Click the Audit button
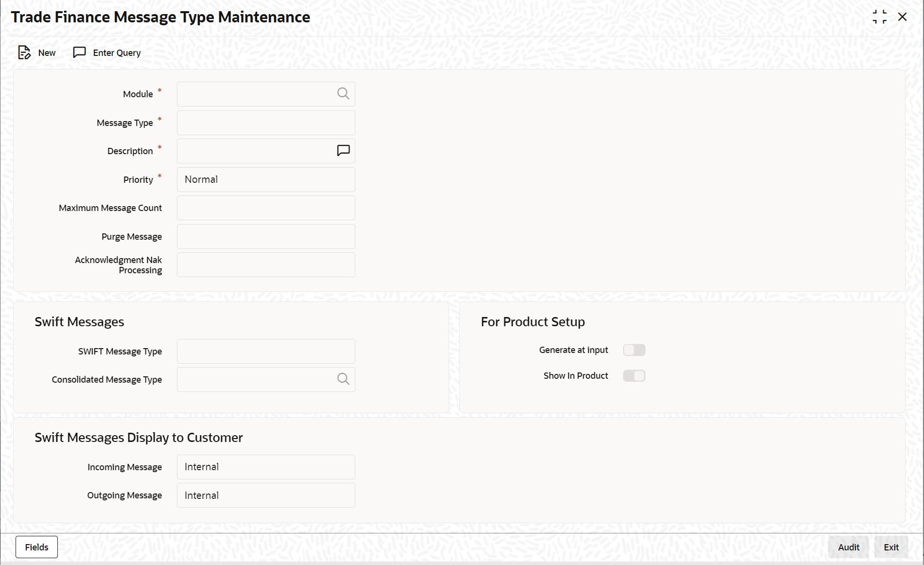Viewport: 924px width, 565px height. click(848, 547)
